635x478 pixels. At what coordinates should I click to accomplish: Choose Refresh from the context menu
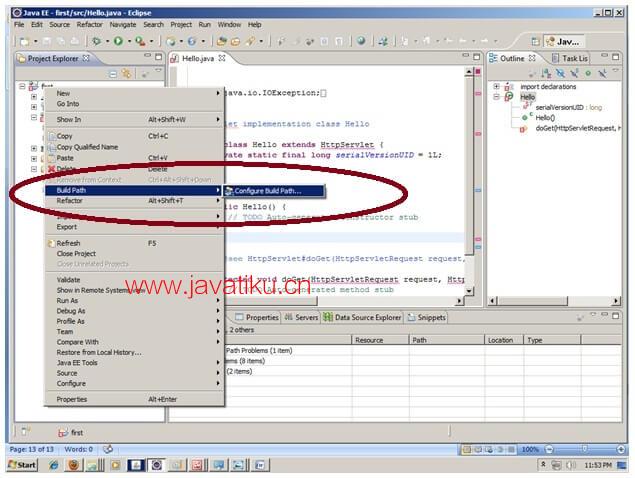(x=68, y=243)
